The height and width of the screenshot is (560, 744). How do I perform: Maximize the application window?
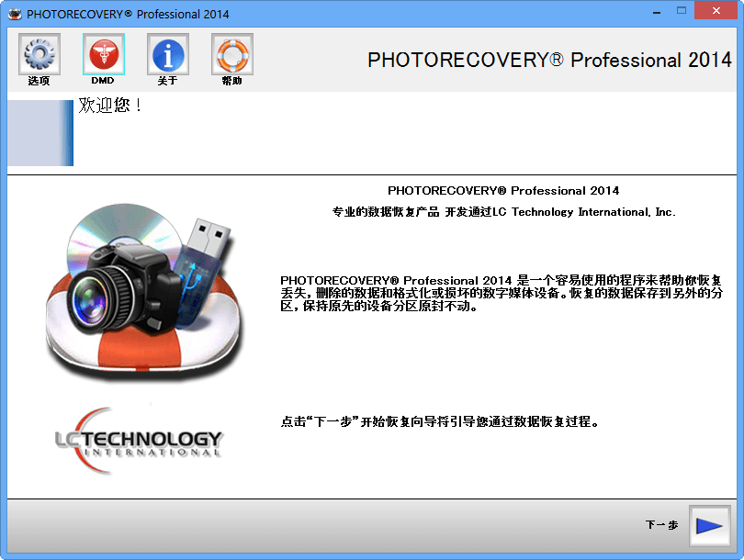point(681,11)
